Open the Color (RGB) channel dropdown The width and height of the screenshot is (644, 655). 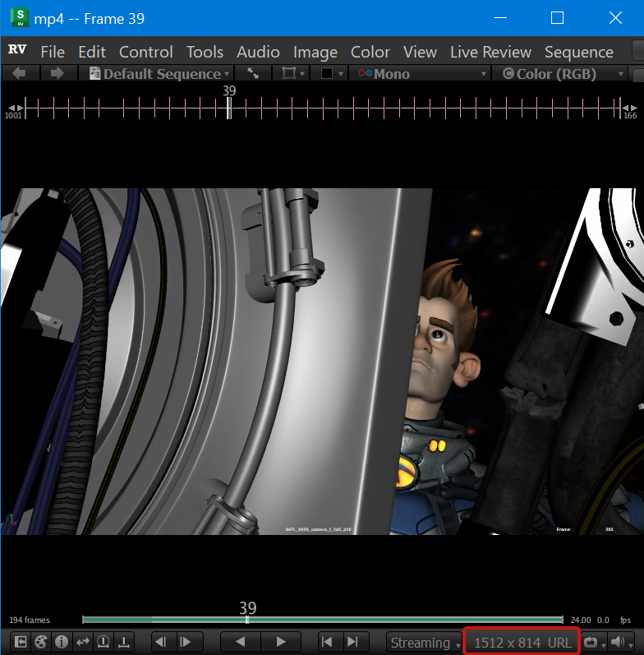tap(559, 73)
